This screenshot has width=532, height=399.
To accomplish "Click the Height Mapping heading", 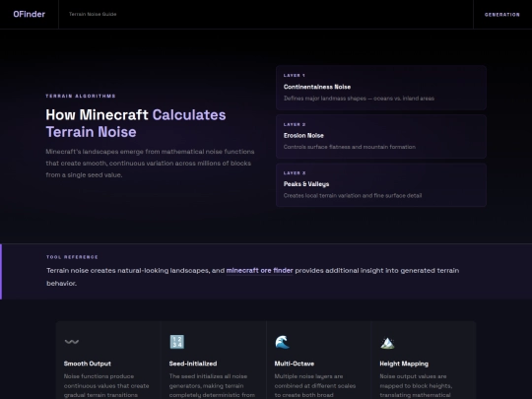I will pyautogui.click(x=404, y=364).
